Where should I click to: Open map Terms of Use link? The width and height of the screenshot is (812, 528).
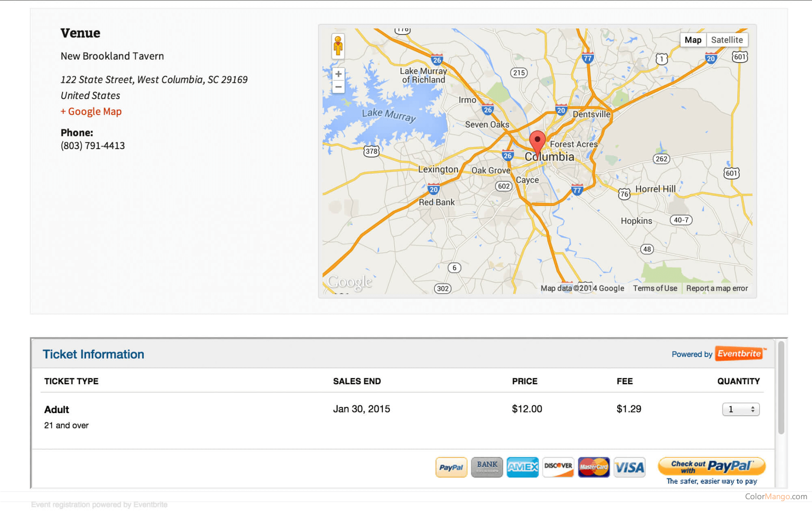(x=655, y=288)
